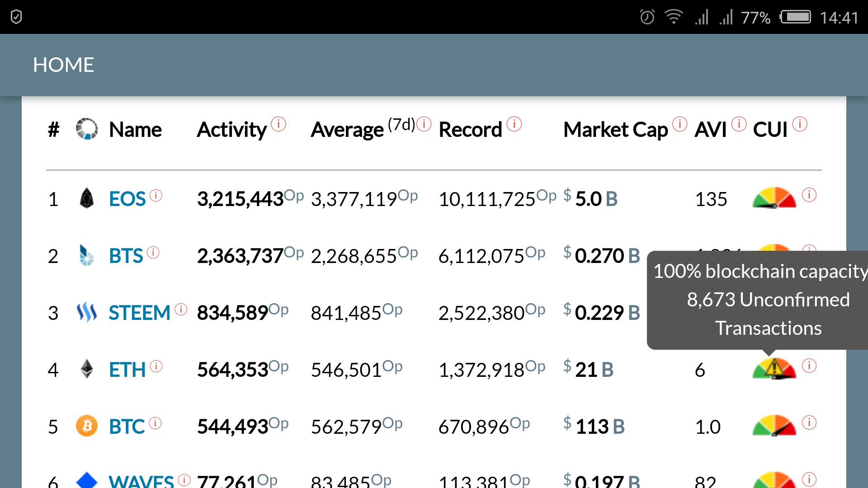Screen dimensions: 868x488
Task: Click the info icon beside Market Cap header
Action: (680, 124)
